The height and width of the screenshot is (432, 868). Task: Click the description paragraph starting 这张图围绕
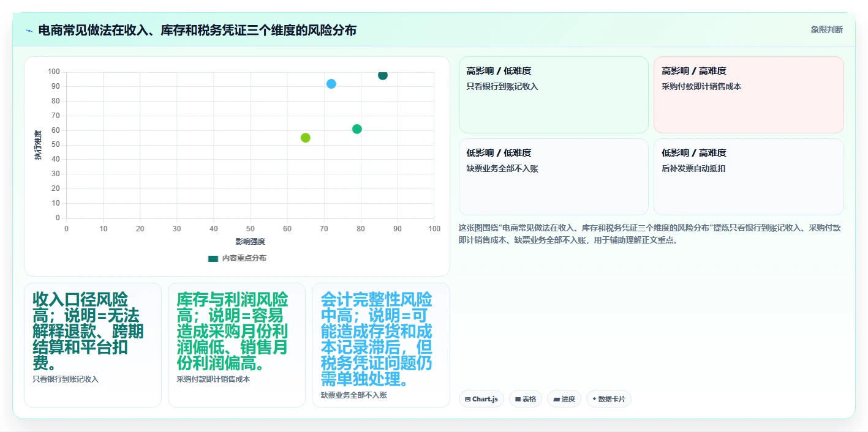coord(650,234)
